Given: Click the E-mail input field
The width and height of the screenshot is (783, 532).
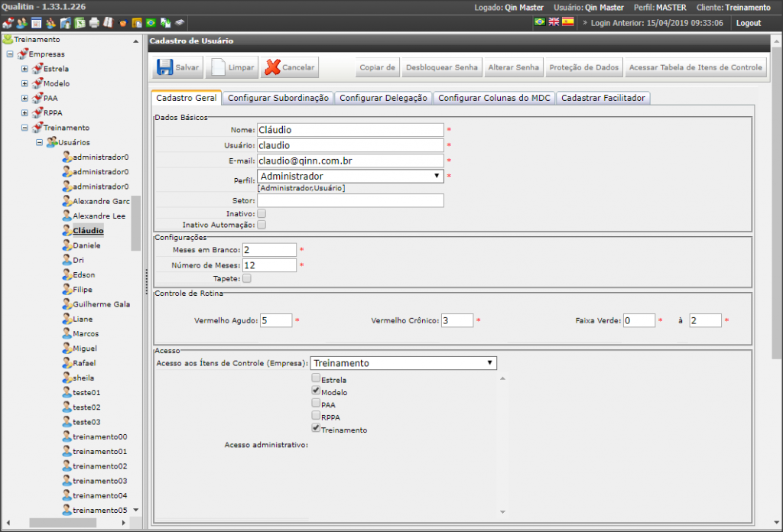Looking at the screenshot, I should (x=350, y=161).
